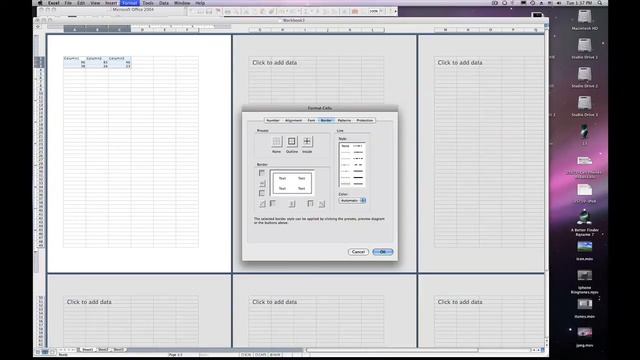Select the third sheet tab
Image resolution: width=640 pixels, height=360 pixels.
tap(118, 350)
